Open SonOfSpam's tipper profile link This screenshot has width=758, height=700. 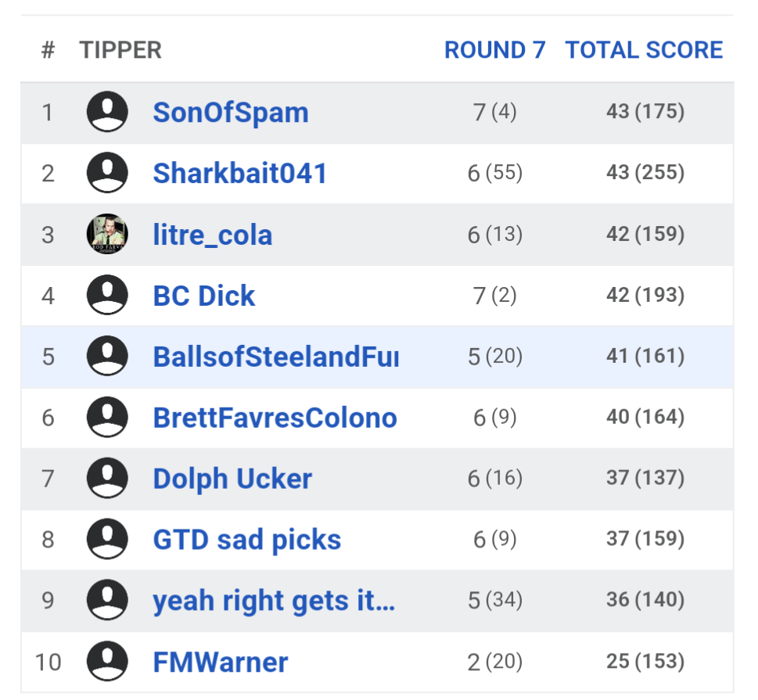tap(230, 113)
